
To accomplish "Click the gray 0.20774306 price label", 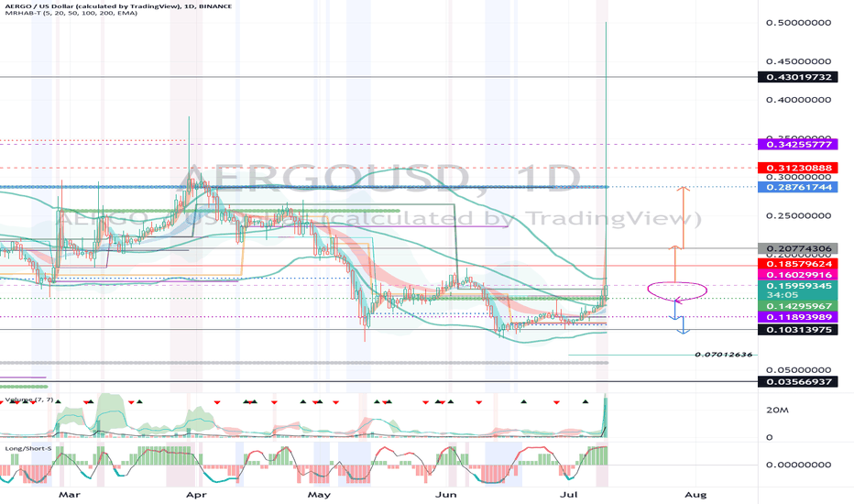I will click(x=798, y=248).
